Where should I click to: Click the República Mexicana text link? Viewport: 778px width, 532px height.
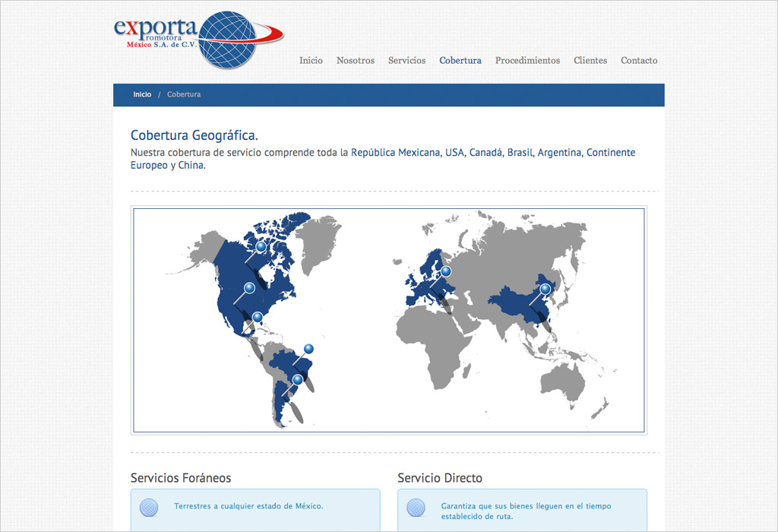click(x=395, y=153)
